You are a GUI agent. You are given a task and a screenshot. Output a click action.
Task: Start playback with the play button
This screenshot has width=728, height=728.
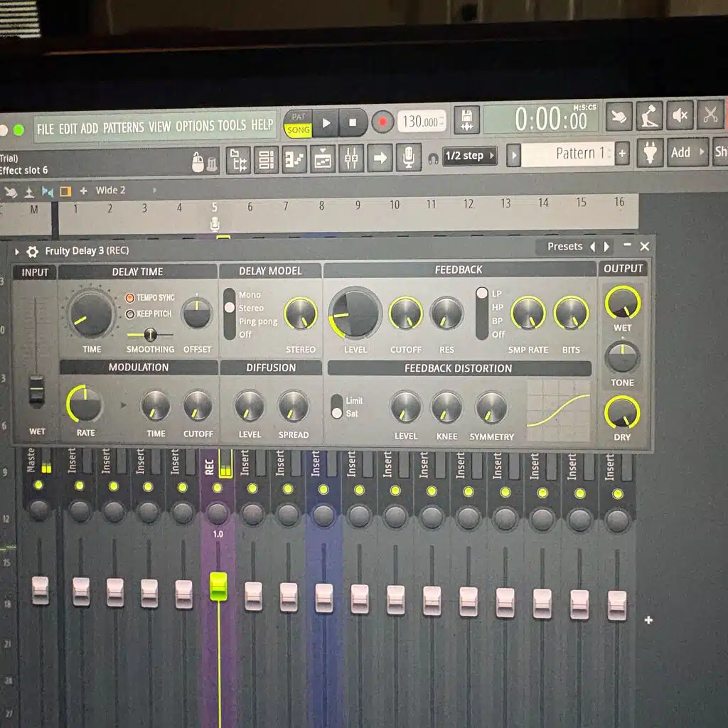pyautogui.click(x=326, y=123)
